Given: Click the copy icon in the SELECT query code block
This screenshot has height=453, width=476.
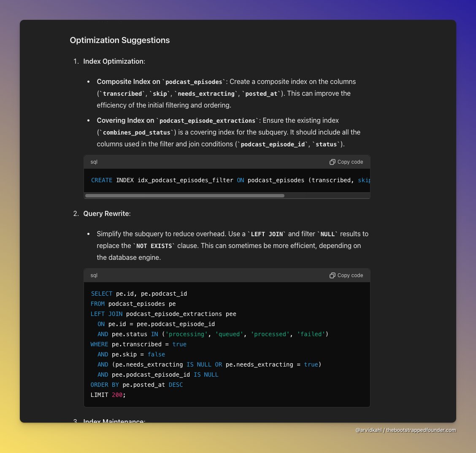Looking at the screenshot, I should 332,275.
